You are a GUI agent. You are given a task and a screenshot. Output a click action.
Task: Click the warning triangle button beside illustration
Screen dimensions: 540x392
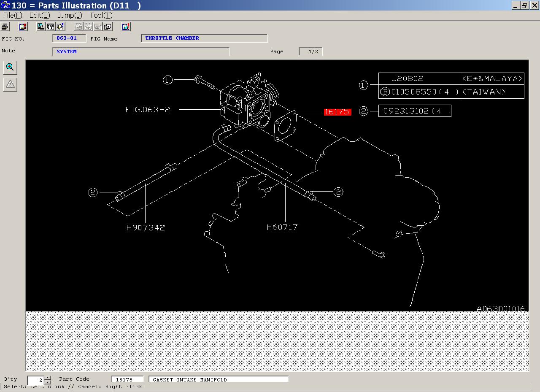pos(10,84)
